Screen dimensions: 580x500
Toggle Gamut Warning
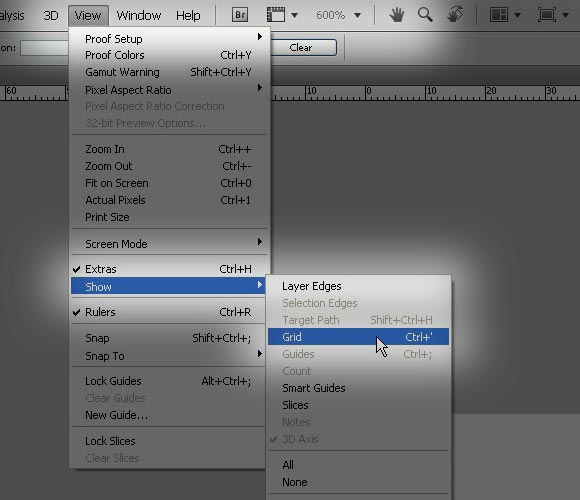169,72
